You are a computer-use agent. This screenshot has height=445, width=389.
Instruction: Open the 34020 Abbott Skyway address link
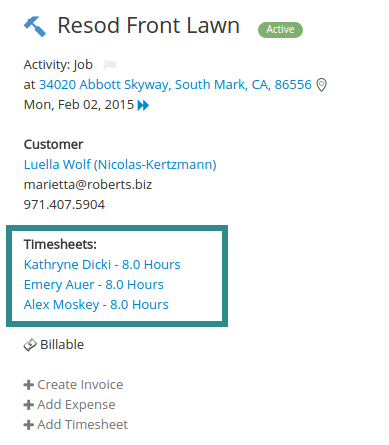[x=175, y=85]
